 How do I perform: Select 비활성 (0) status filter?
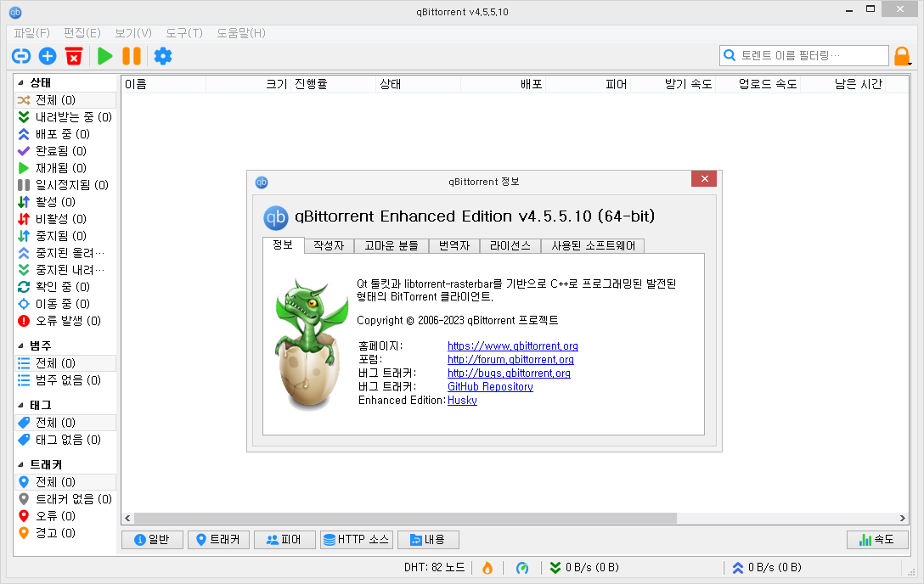(x=65, y=219)
